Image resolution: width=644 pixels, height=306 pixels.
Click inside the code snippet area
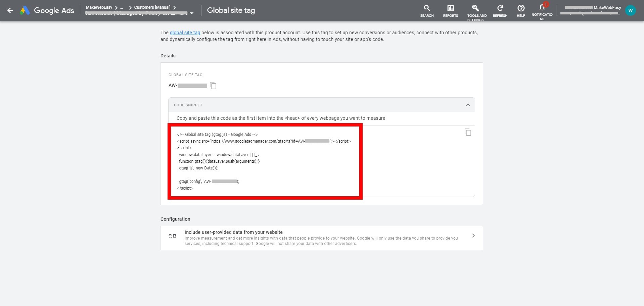pos(265,161)
